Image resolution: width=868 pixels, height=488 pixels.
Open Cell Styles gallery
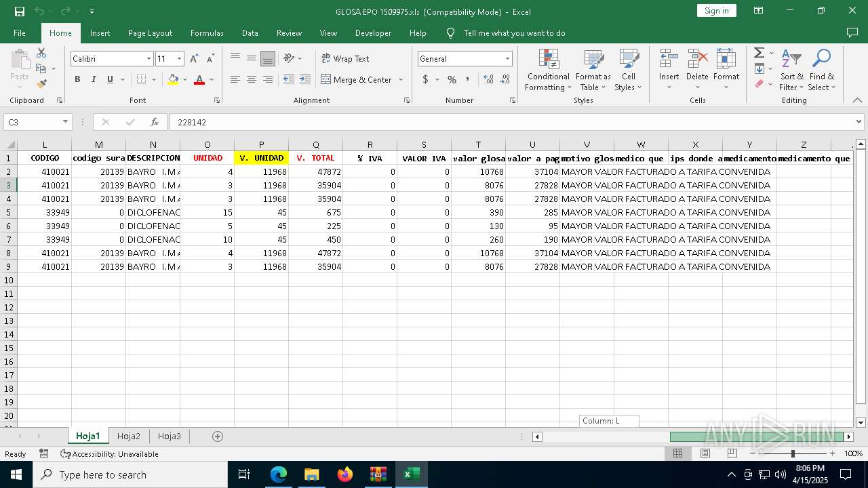[629, 70]
